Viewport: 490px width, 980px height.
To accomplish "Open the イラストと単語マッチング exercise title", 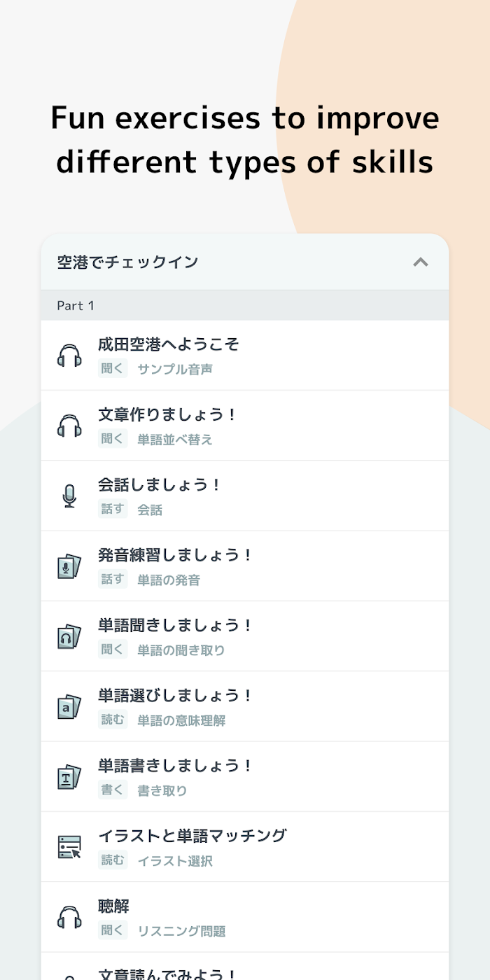I will click(192, 835).
